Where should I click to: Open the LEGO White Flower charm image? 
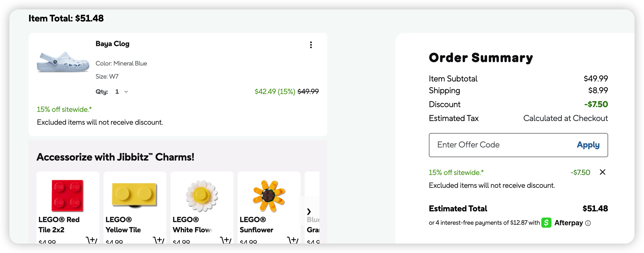tap(201, 195)
